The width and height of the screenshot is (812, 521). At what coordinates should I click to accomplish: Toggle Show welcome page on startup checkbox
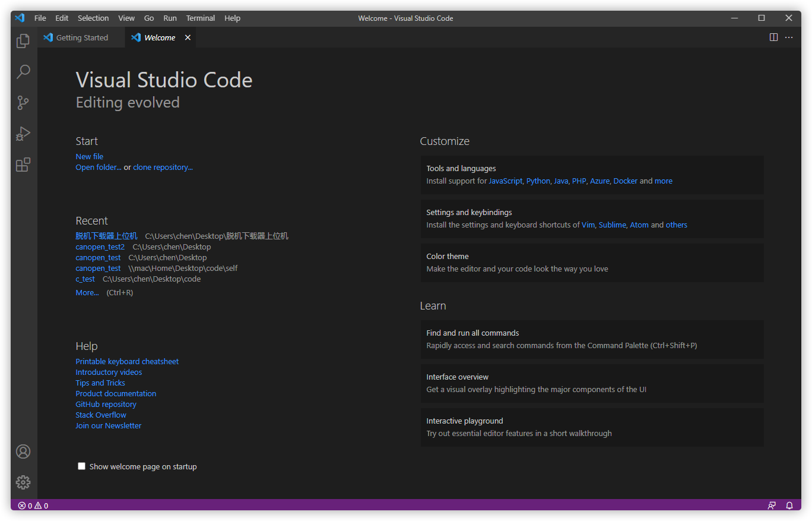[x=82, y=466]
